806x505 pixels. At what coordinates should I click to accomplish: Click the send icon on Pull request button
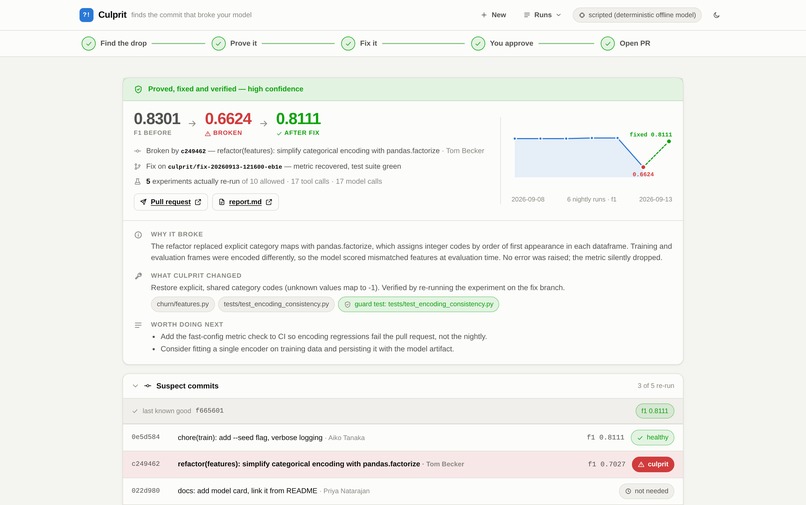pos(143,202)
